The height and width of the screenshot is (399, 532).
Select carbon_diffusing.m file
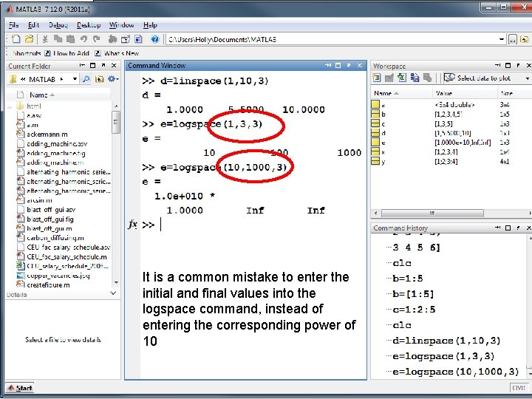pyautogui.click(x=55, y=238)
